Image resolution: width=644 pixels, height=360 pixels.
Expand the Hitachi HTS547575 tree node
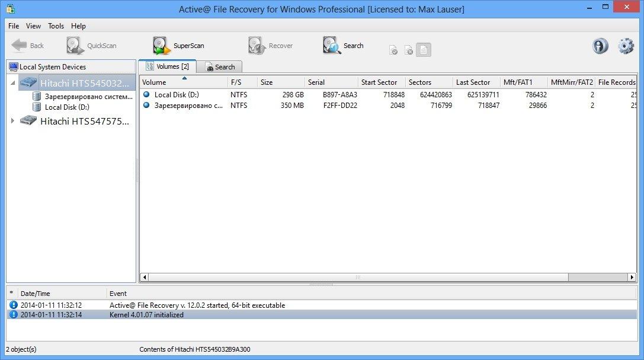click(x=12, y=121)
